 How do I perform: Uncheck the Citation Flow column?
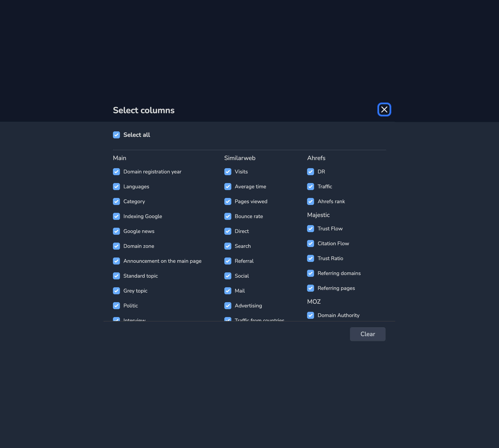311,243
